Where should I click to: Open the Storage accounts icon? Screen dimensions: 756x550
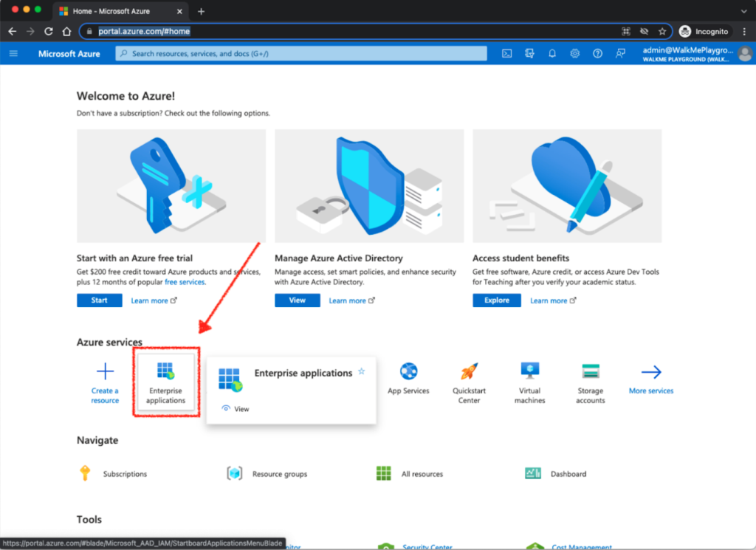tap(591, 371)
